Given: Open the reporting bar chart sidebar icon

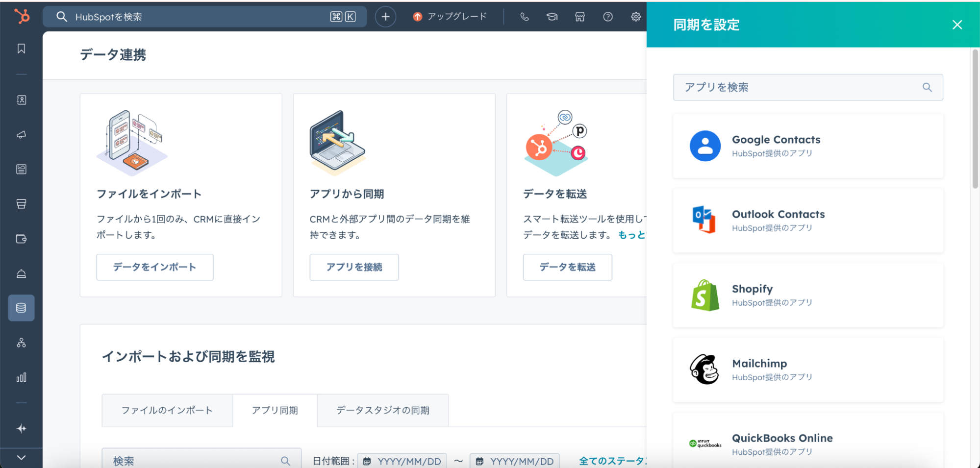Looking at the screenshot, I should point(21,377).
